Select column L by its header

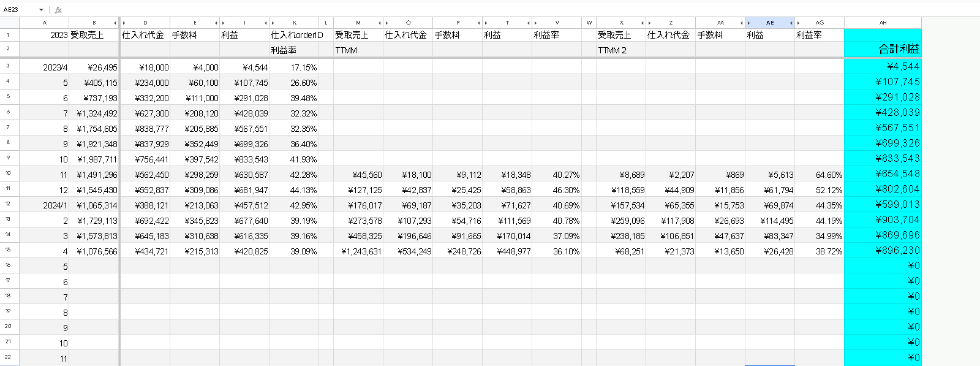tap(326, 23)
